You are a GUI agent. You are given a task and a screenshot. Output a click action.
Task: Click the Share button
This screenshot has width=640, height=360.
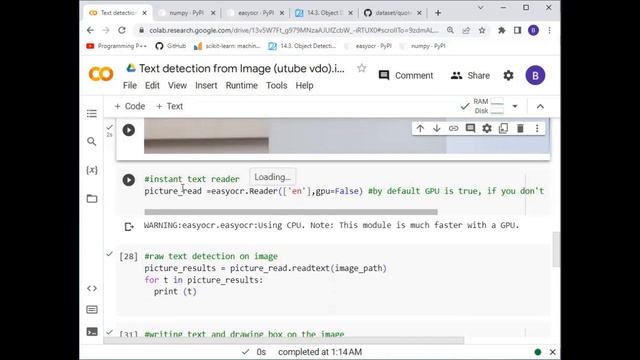470,76
